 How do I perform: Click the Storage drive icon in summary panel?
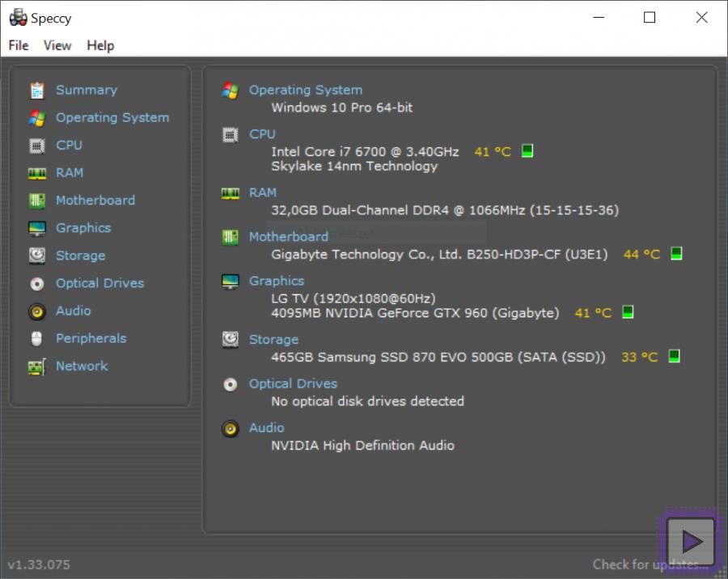coord(231,340)
